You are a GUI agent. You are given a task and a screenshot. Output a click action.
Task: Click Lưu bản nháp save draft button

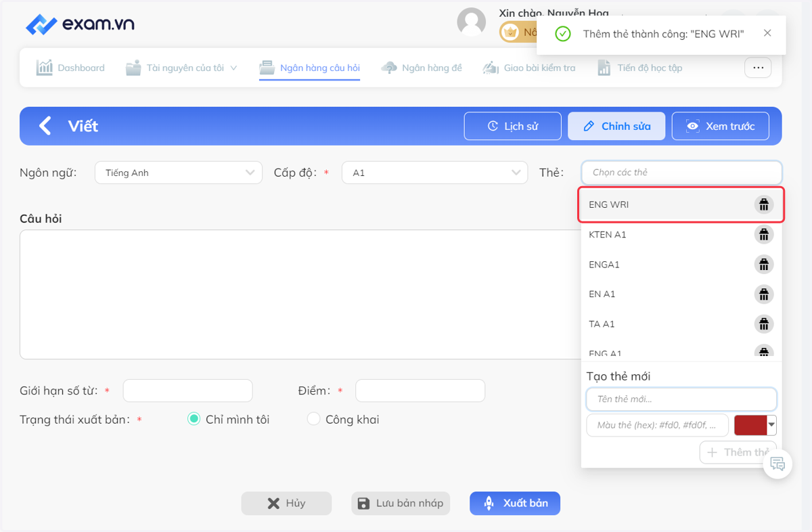[x=401, y=504]
